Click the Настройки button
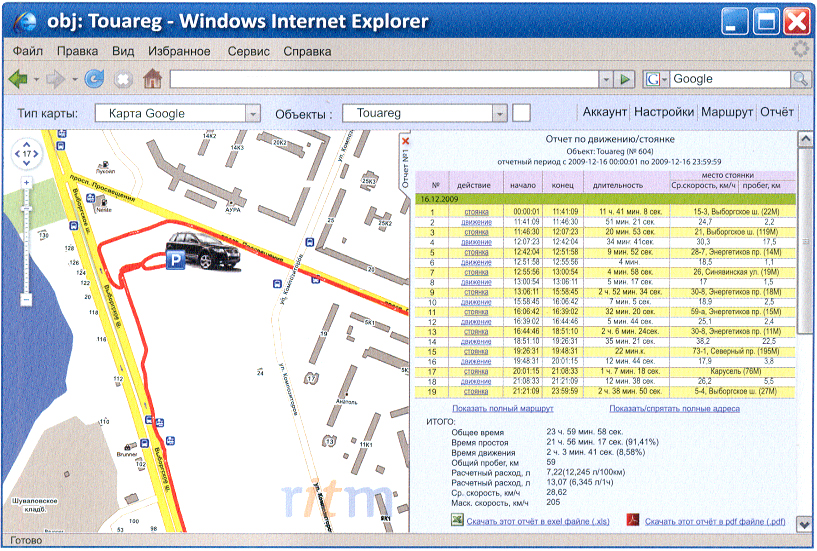The image size is (817, 551). pyautogui.click(x=664, y=113)
